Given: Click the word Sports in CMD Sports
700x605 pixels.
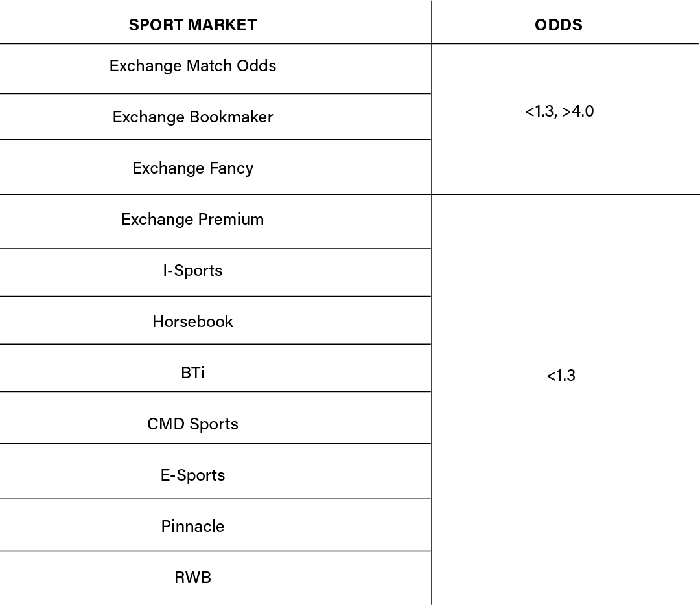Looking at the screenshot, I should click(x=212, y=424).
